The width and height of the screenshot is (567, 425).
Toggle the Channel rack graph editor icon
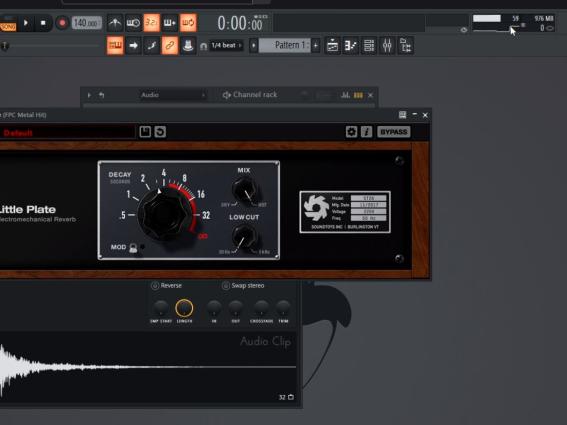[345, 95]
